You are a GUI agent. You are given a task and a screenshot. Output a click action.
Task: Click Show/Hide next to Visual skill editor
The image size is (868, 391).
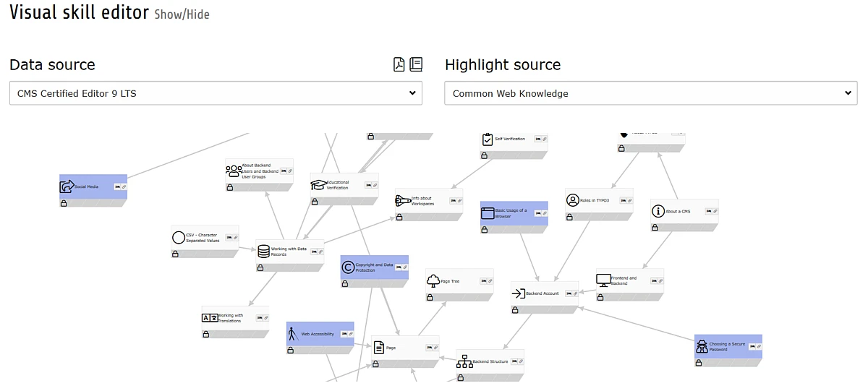(182, 14)
